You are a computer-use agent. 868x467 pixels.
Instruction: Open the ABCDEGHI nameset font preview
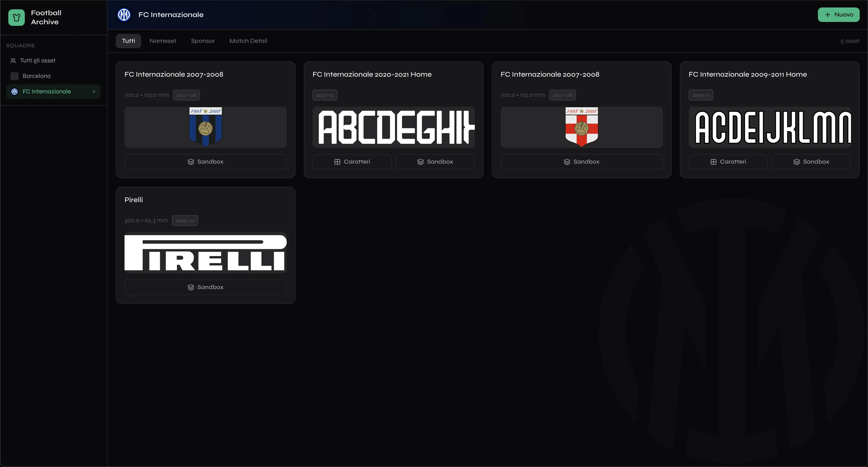[x=393, y=127]
